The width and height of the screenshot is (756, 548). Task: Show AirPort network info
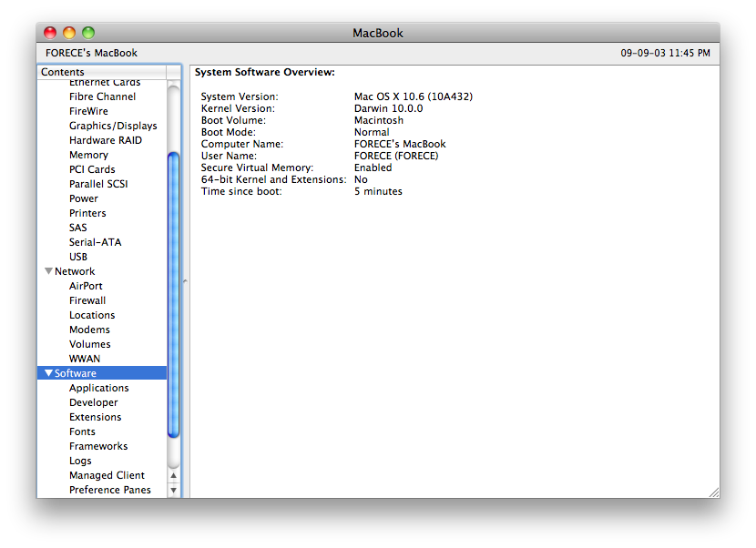86,286
